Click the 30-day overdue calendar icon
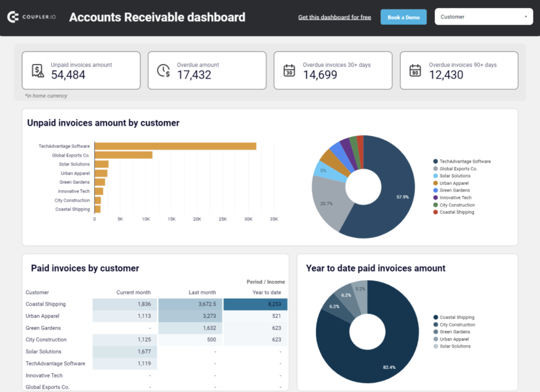540x392 pixels. tap(288, 70)
